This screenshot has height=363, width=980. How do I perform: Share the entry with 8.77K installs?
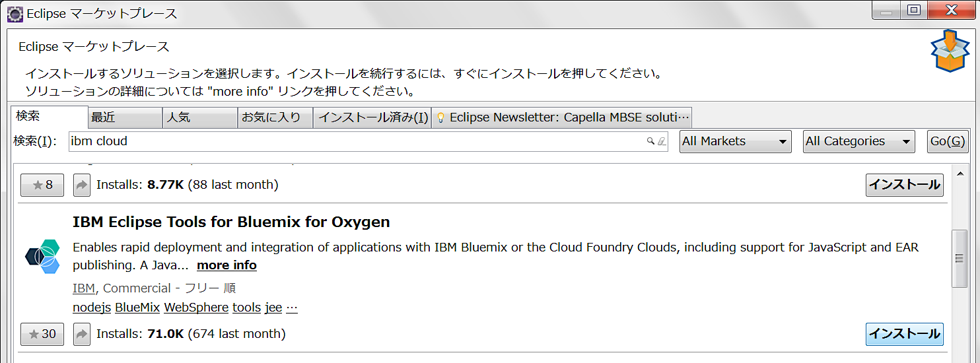(81, 185)
